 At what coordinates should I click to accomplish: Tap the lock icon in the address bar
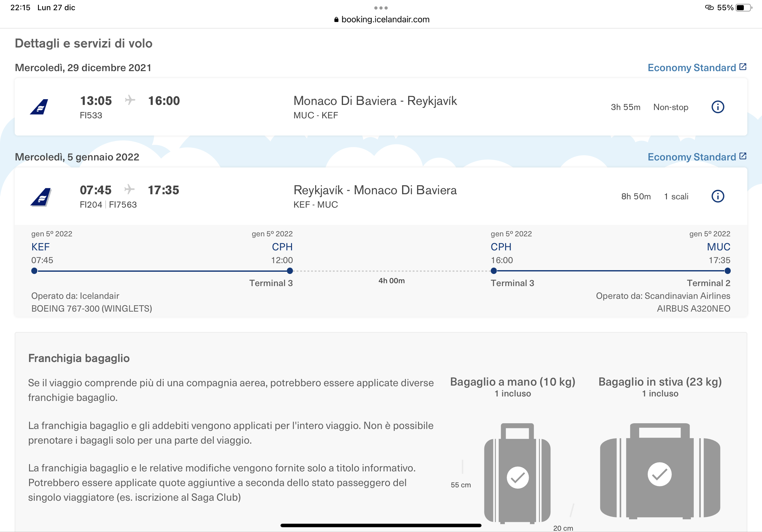tap(336, 19)
